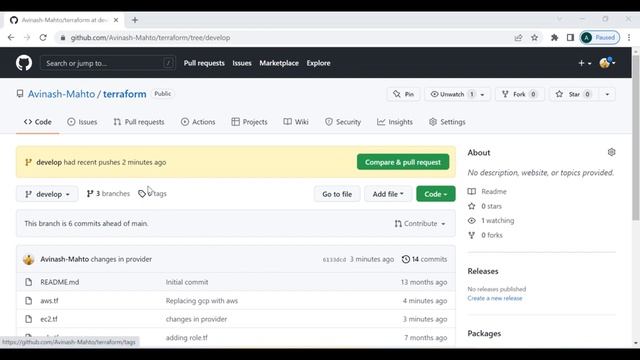Open develop branch selector dropdown
Screen dimensions: 640x360
point(47,194)
